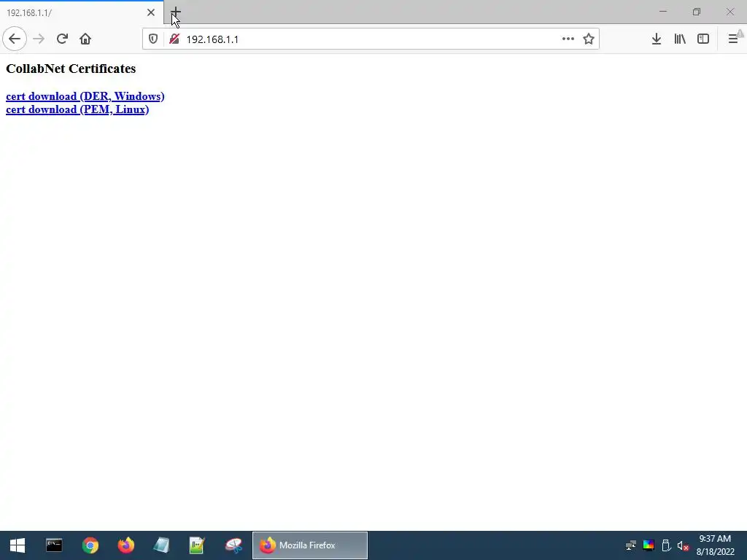Launch pinned Firefox taskbar icon
Screen dimensions: 747x560
click(x=125, y=545)
